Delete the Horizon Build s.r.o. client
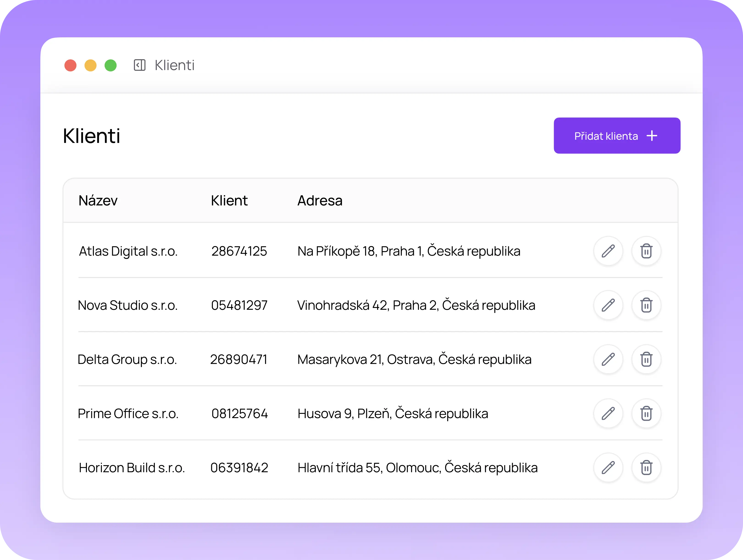 coord(646,468)
